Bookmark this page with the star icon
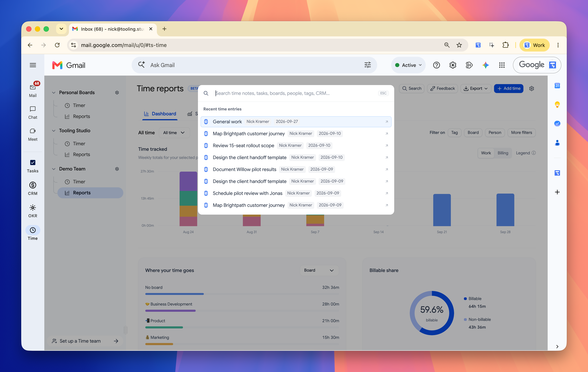This screenshot has height=372, width=588. click(459, 45)
